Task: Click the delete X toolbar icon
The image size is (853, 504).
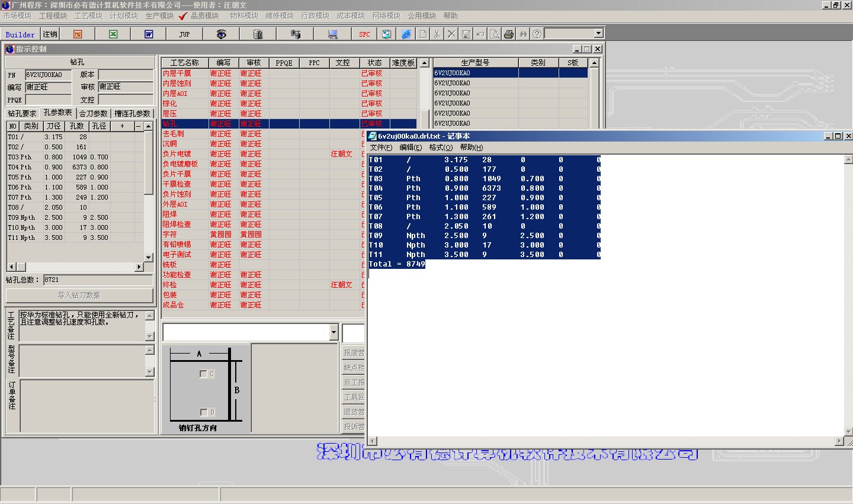Action: 451,34
